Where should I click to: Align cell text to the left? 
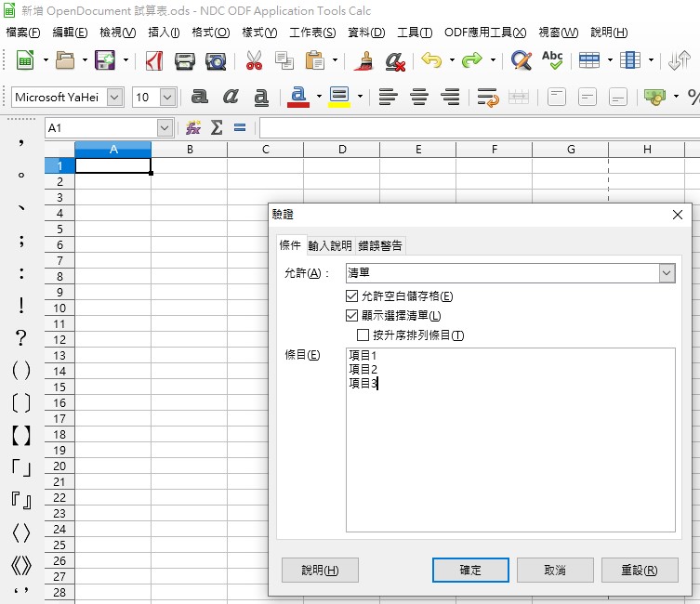pyautogui.click(x=388, y=97)
